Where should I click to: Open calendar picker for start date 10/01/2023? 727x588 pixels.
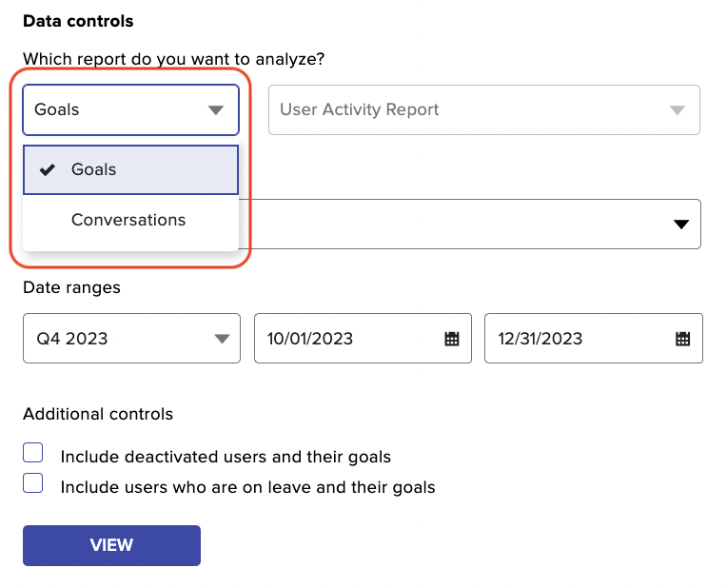452,339
